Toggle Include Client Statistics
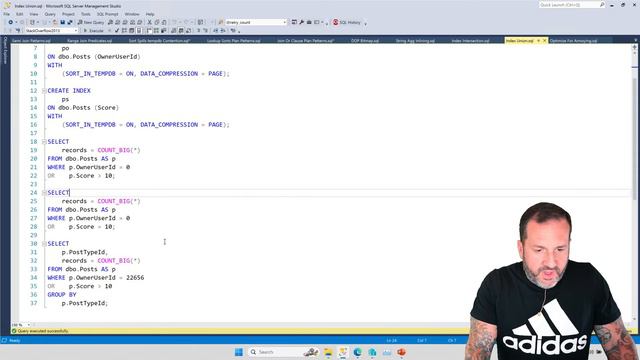 [163, 31]
